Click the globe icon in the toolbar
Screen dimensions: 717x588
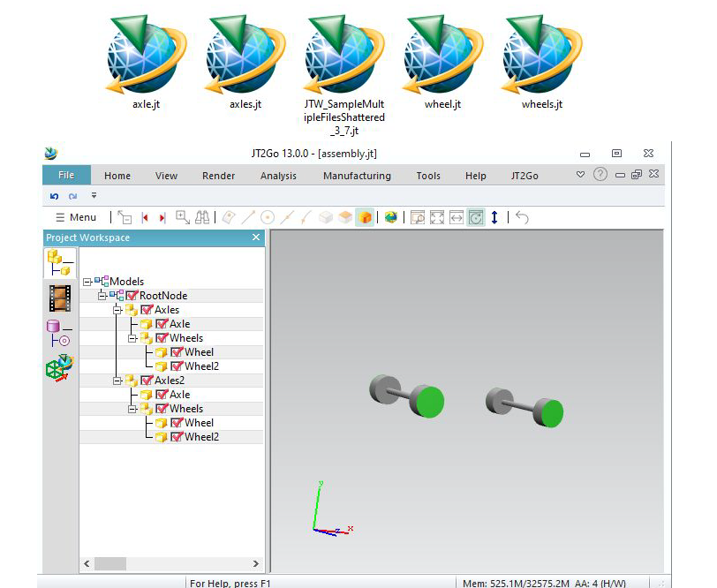[390, 217]
